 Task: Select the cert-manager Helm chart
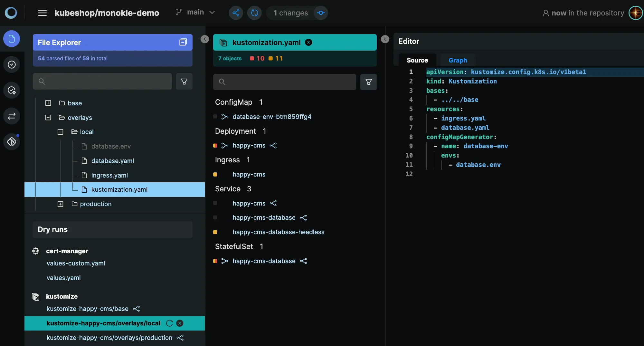tap(67, 251)
